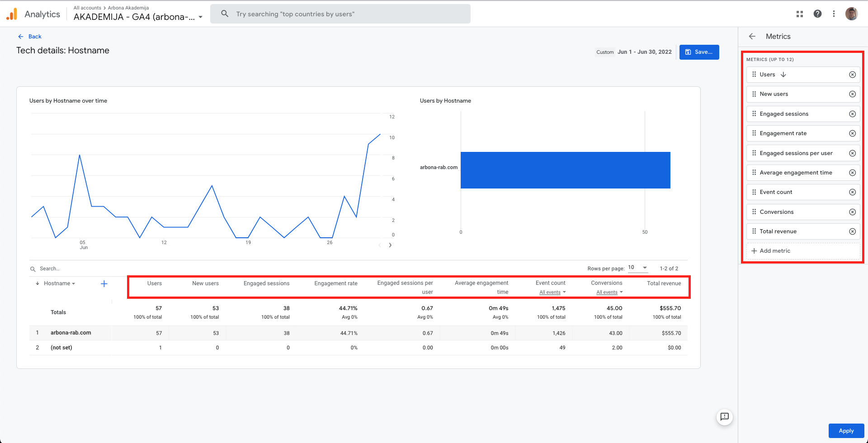Remove the Total revenue metric
868x443 pixels.
(852, 231)
